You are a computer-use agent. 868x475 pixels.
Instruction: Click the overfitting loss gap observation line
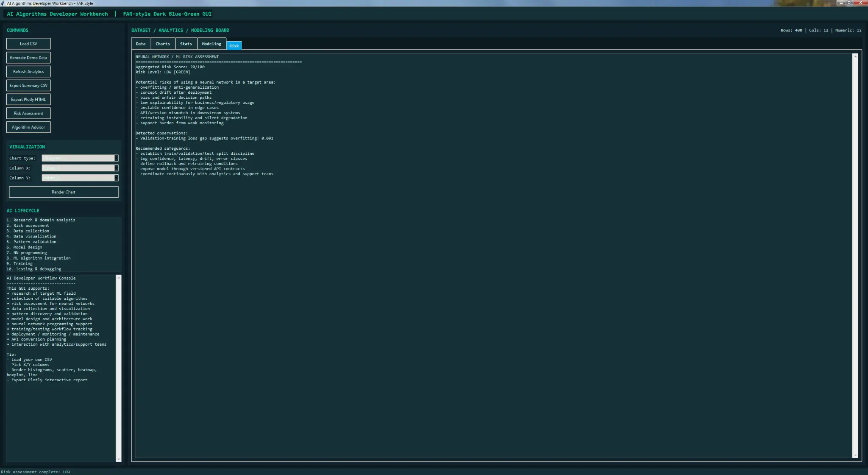click(204, 138)
